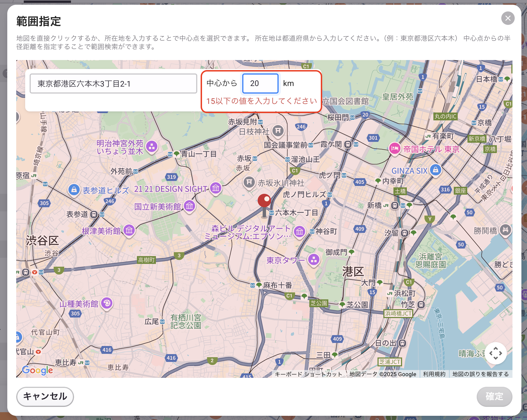The height and width of the screenshot is (420, 527).
Task: Click the 森ビル デジタルアート museum marker
Action: (299, 232)
